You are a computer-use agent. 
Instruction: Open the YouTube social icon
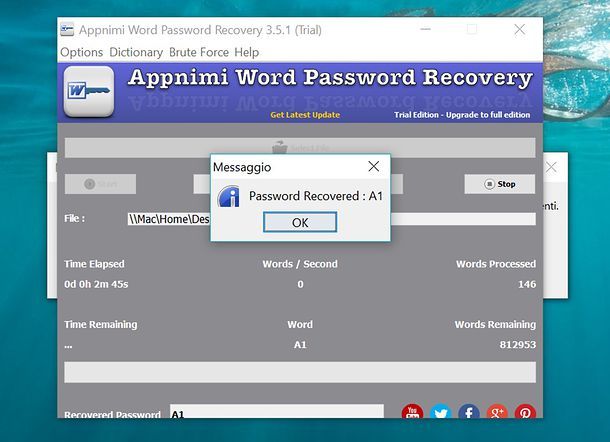(x=412, y=412)
